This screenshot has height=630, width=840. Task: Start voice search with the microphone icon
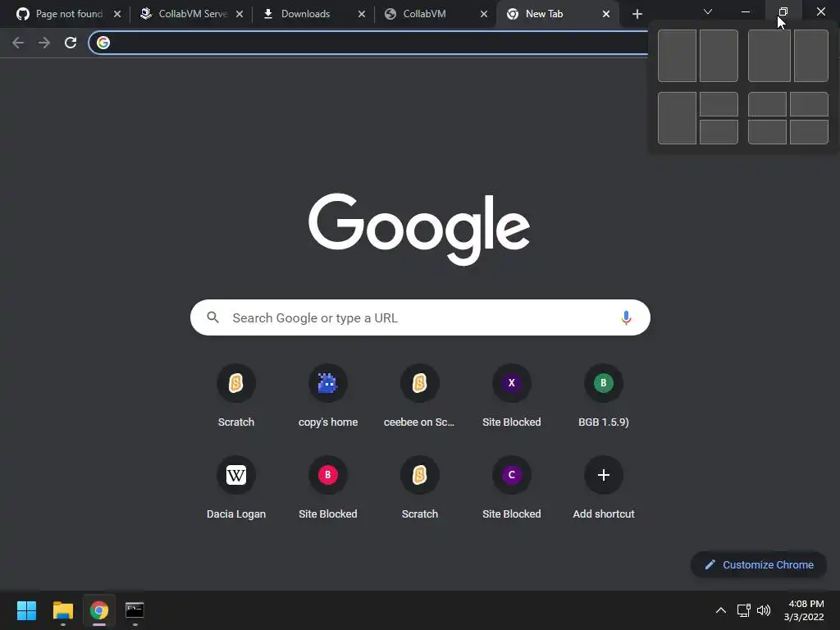click(626, 317)
